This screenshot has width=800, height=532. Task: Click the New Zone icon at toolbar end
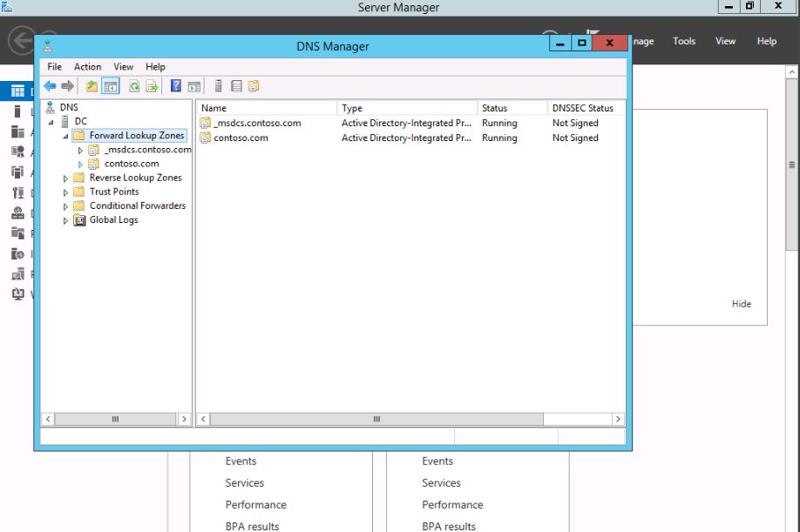point(254,86)
